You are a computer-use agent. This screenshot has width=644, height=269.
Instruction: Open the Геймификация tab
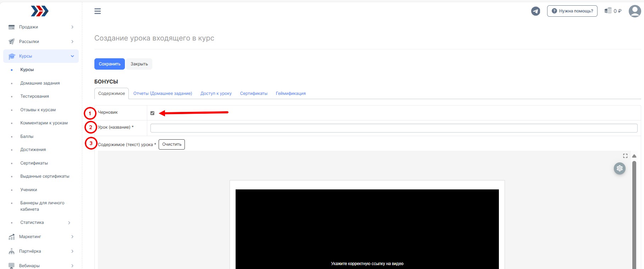291,93
